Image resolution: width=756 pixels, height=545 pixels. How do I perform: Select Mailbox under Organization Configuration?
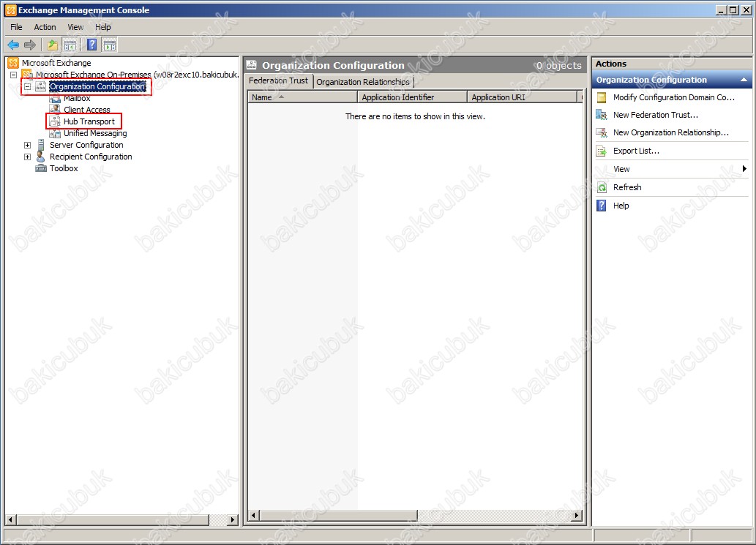pyautogui.click(x=77, y=98)
